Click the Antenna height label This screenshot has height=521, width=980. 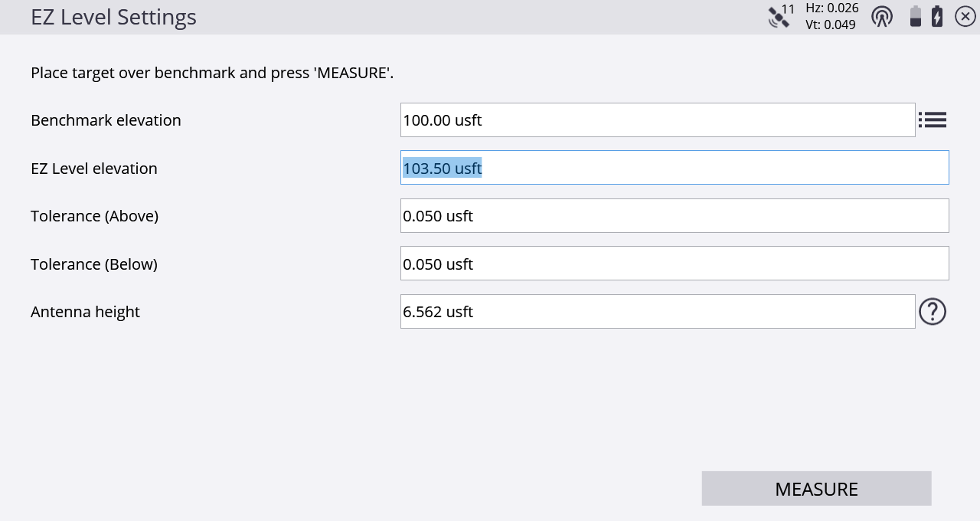85,312
